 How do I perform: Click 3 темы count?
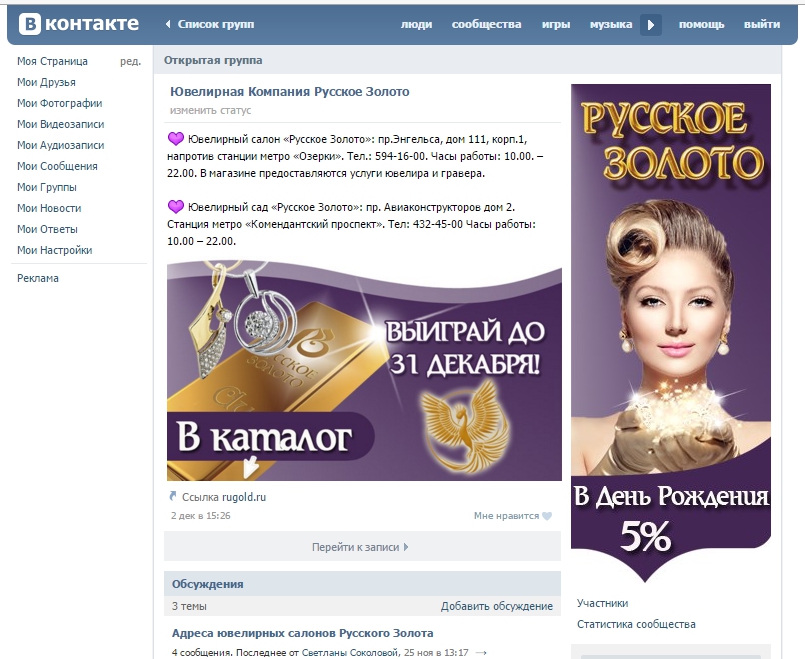[x=189, y=606]
